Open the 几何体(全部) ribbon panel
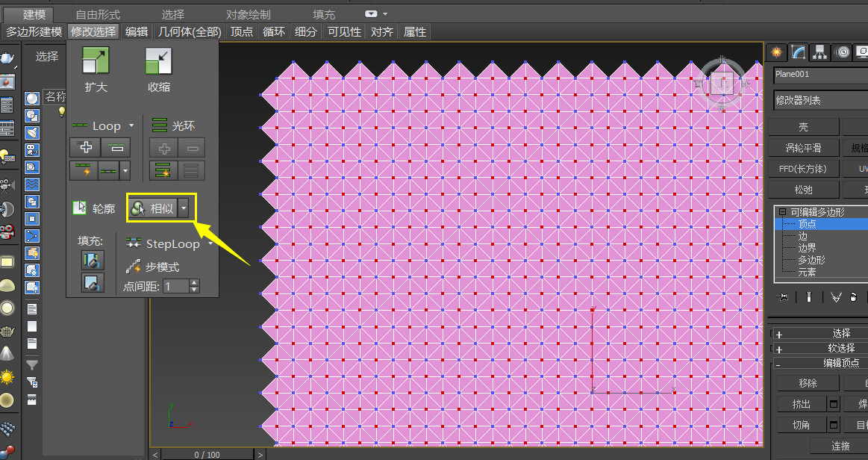 click(190, 31)
